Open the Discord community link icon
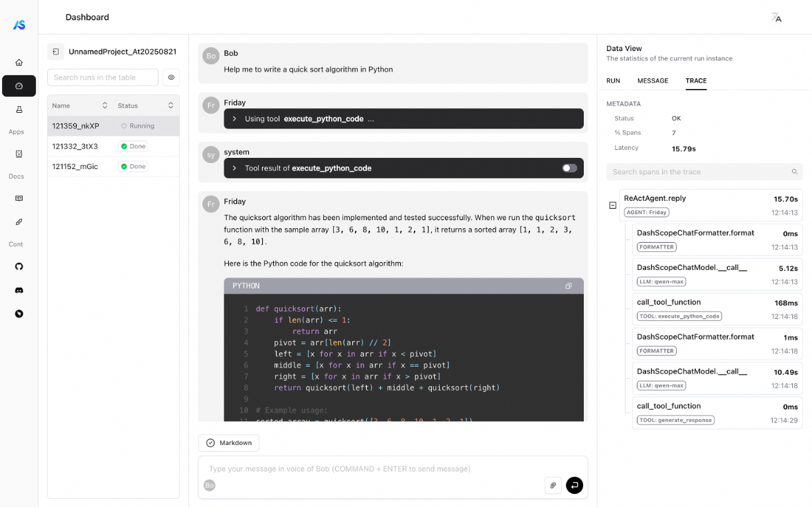This screenshot has width=812, height=508. point(19,290)
